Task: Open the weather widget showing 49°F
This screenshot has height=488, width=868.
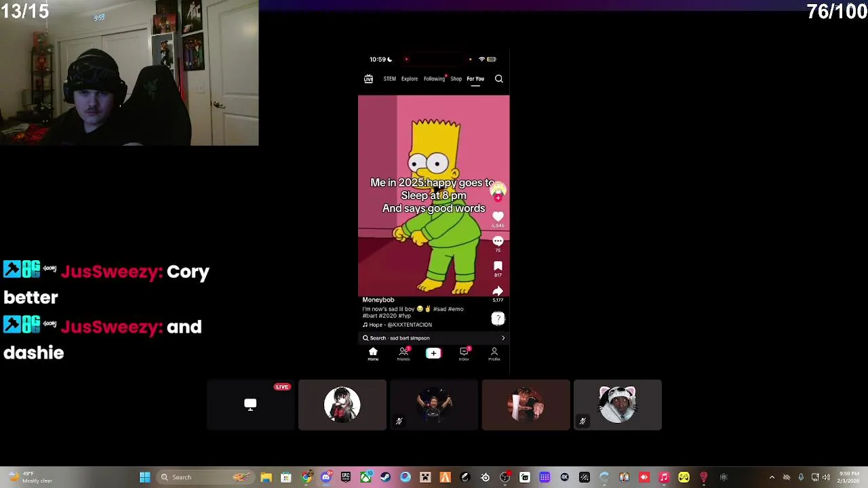Action: point(31,477)
